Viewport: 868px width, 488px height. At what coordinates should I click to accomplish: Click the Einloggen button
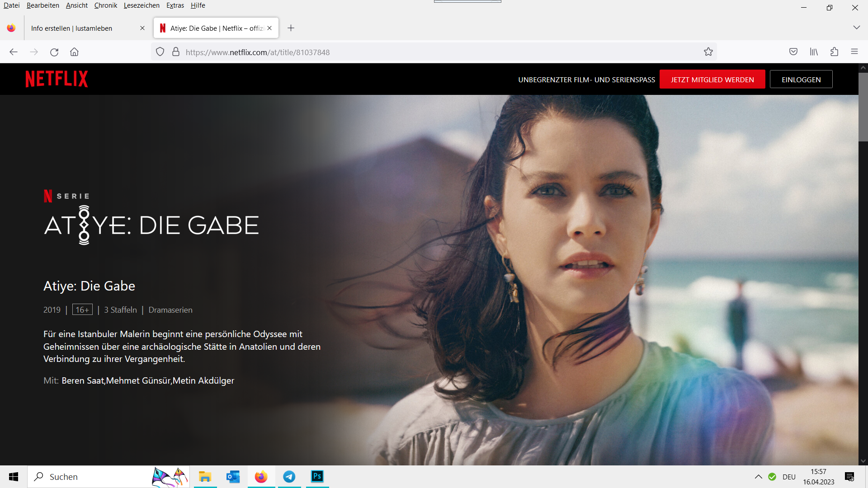click(x=801, y=80)
